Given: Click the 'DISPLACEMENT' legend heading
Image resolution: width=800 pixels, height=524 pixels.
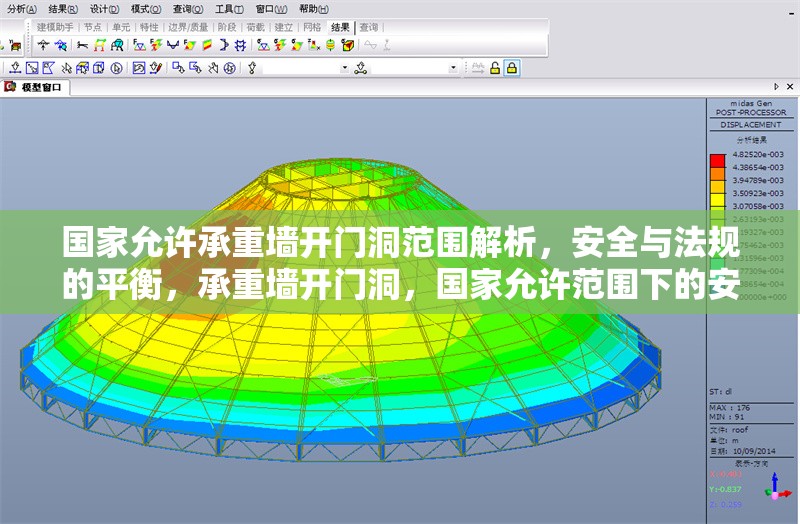Looking at the screenshot, I should point(751,124).
